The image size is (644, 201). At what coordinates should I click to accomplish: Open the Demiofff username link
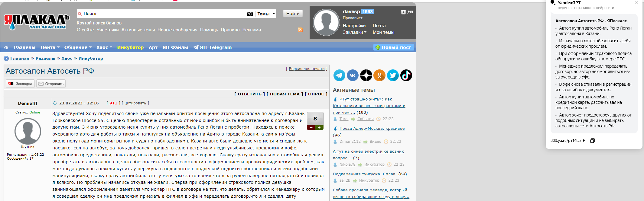[x=28, y=103]
